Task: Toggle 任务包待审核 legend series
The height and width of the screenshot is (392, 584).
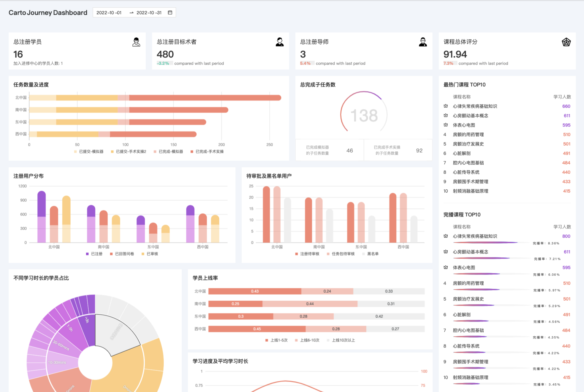Action: pyautogui.click(x=341, y=254)
